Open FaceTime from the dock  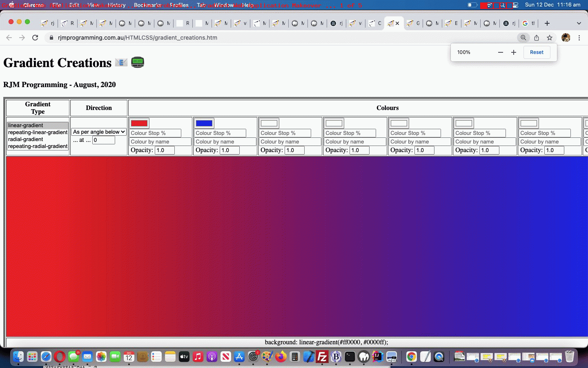point(115,357)
